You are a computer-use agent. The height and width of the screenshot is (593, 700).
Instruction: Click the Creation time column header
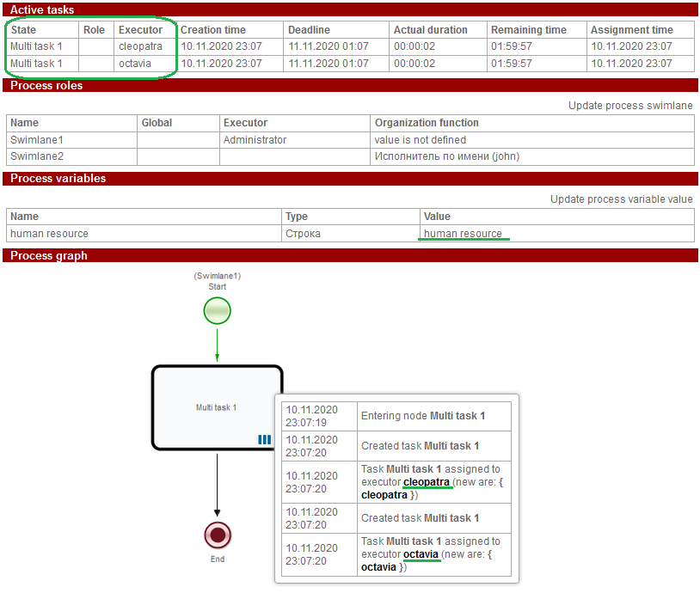pos(213,30)
